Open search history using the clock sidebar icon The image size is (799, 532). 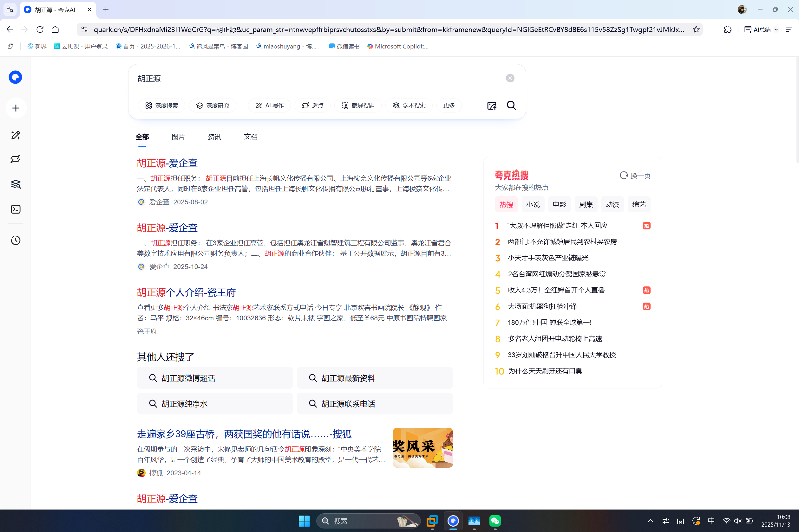pyautogui.click(x=15, y=240)
